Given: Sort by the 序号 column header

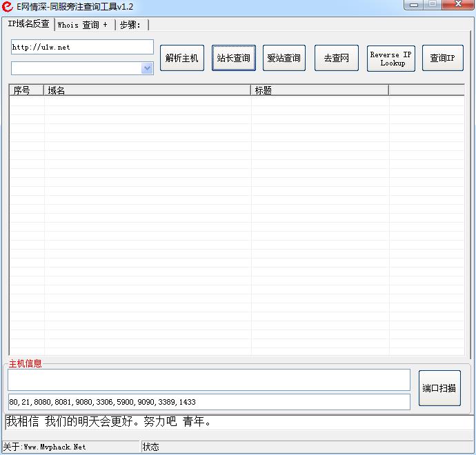Looking at the screenshot, I should [x=26, y=90].
